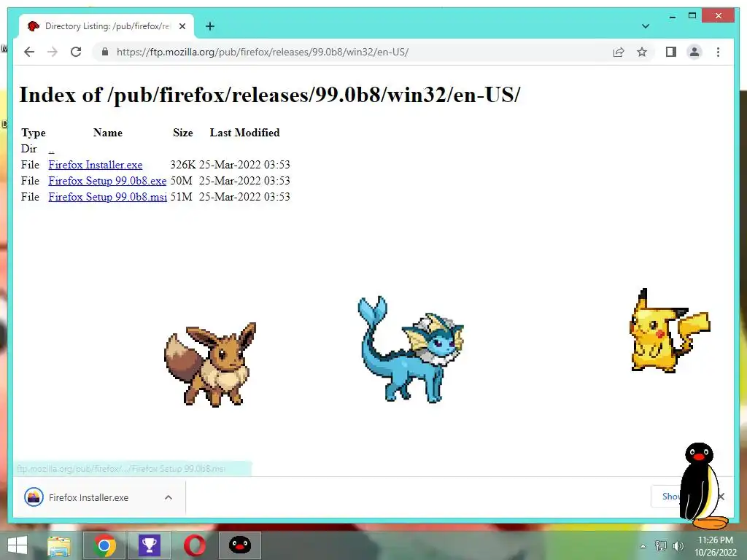Go back with the browser back arrow
Image resolution: width=747 pixels, height=560 pixels.
29,52
